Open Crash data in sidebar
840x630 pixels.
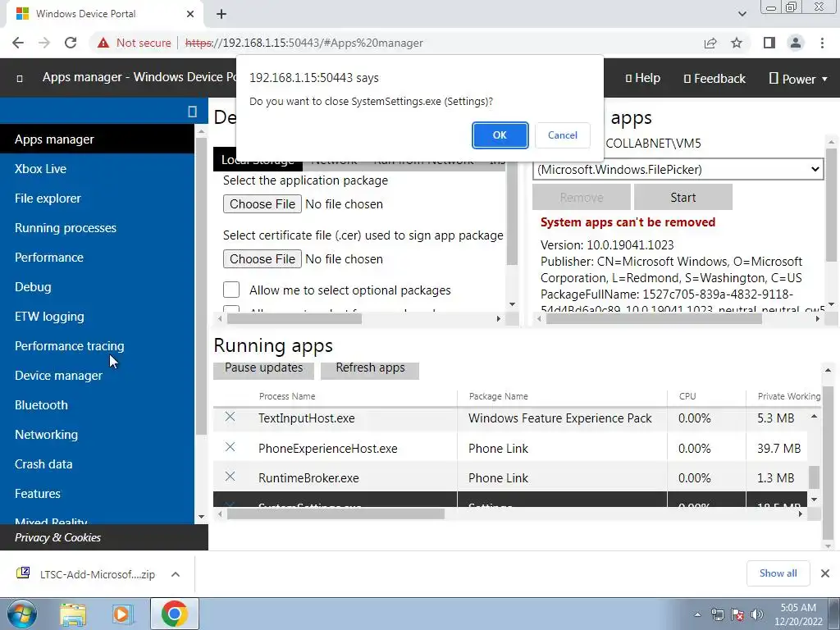(97, 464)
